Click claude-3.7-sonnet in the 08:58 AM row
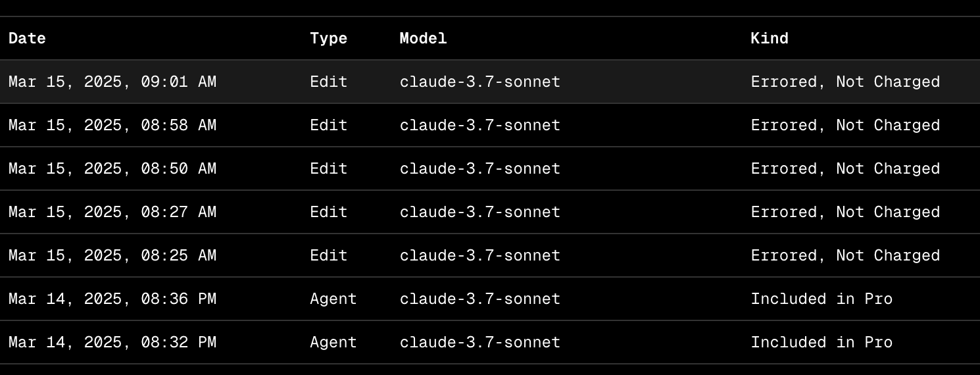The width and height of the screenshot is (980, 375). (x=480, y=125)
